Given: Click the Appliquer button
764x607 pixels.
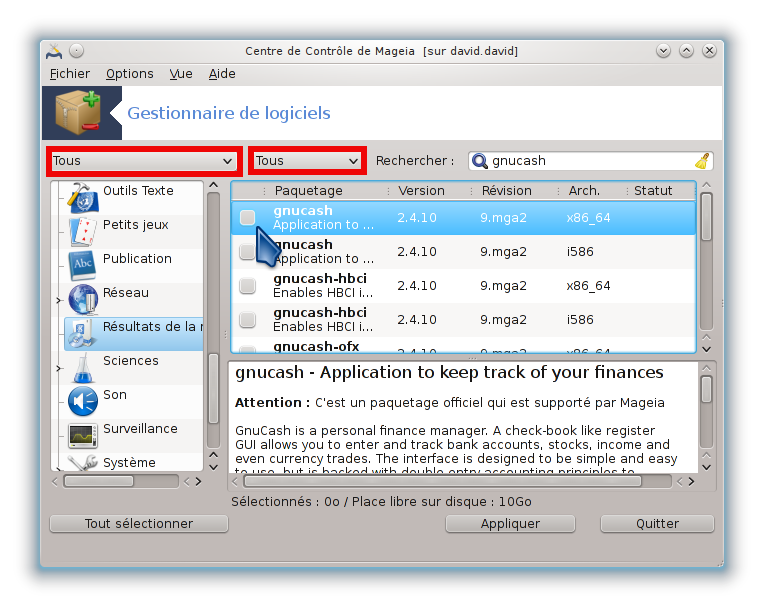Looking at the screenshot, I should [510, 524].
